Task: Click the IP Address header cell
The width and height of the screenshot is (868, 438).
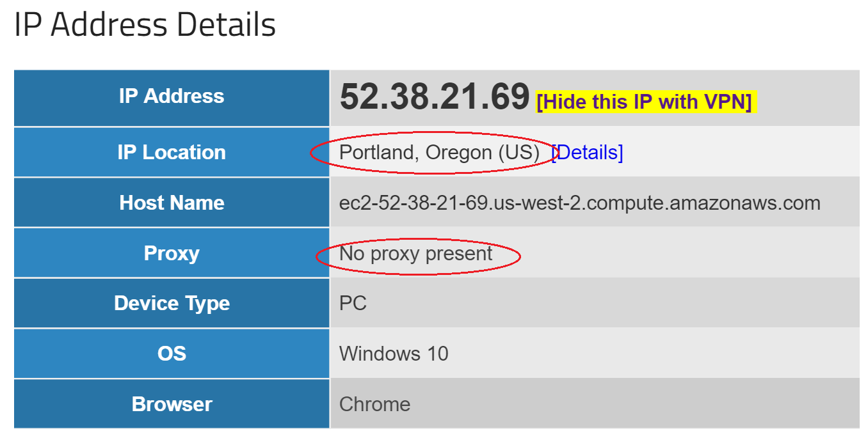Action: point(172,98)
